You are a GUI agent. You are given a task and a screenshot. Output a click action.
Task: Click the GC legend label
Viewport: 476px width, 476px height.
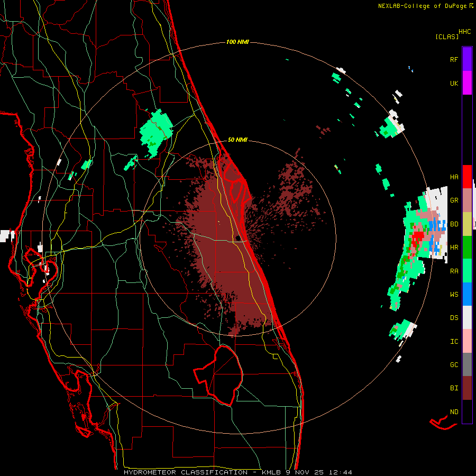point(454,365)
